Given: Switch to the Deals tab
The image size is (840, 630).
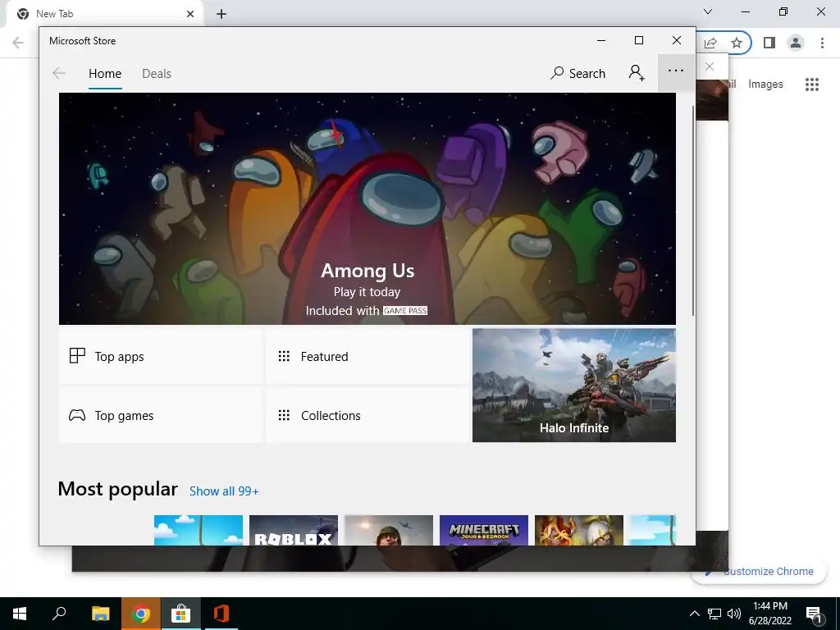Looking at the screenshot, I should coord(157,73).
